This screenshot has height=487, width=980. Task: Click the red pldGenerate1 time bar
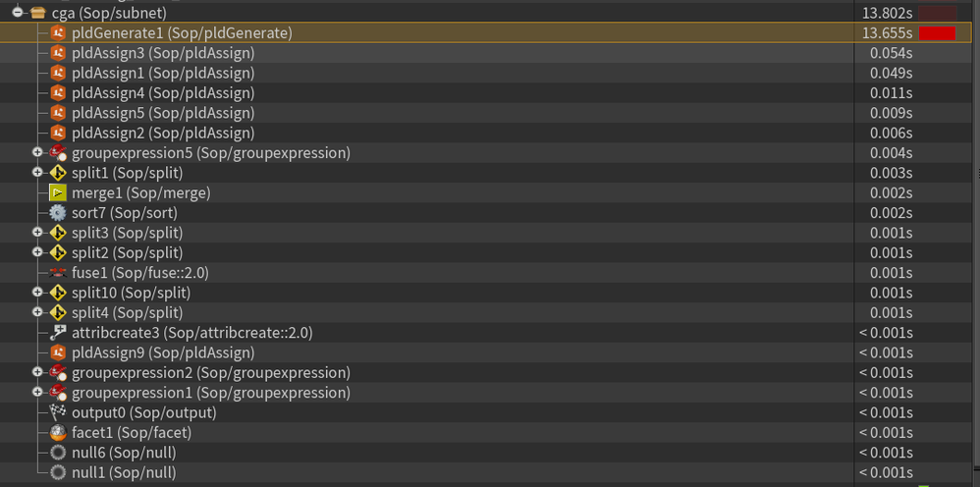(x=937, y=33)
